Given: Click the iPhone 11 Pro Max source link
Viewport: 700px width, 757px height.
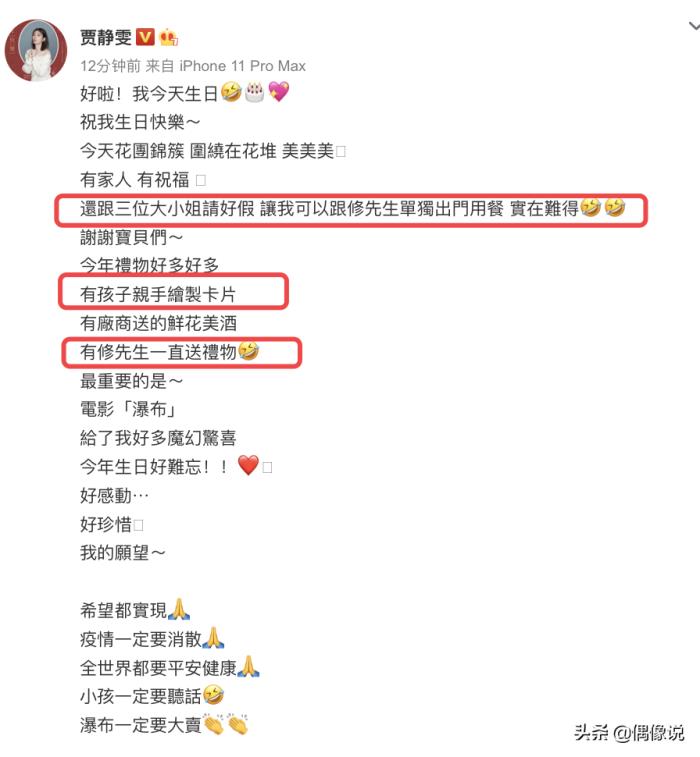Looking at the screenshot, I should (x=243, y=66).
